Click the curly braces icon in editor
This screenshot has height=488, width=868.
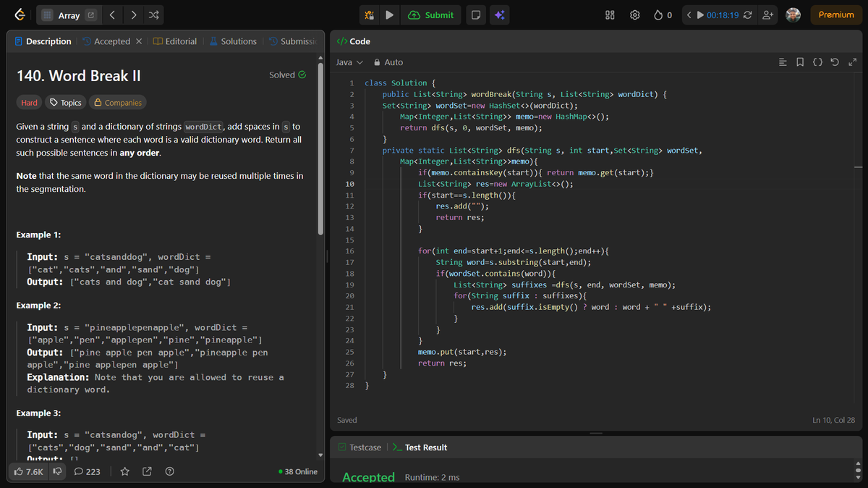pyautogui.click(x=817, y=62)
